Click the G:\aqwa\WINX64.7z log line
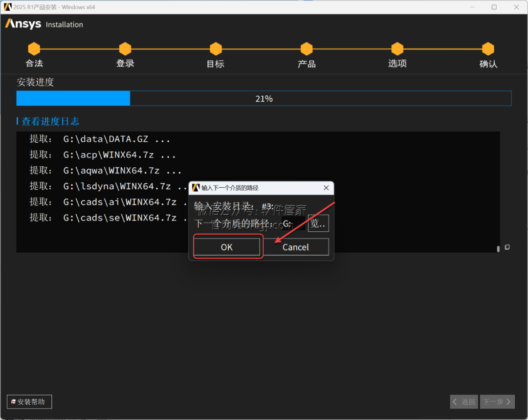 point(106,171)
